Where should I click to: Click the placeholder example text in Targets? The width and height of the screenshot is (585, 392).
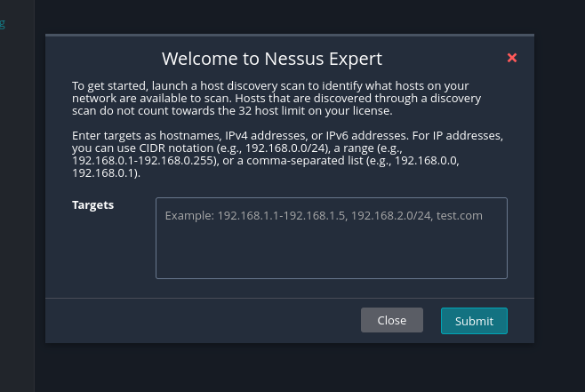324,216
